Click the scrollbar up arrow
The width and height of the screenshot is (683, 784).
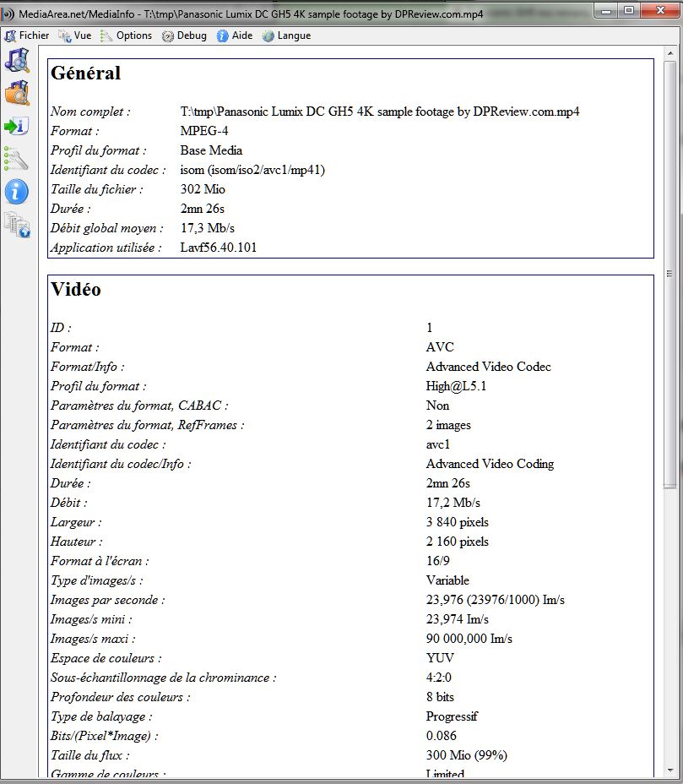point(670,53)
